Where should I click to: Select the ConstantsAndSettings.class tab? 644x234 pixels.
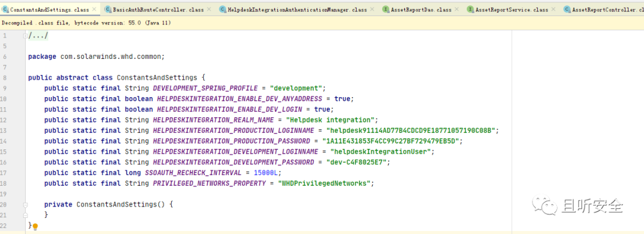pos(49,10)
